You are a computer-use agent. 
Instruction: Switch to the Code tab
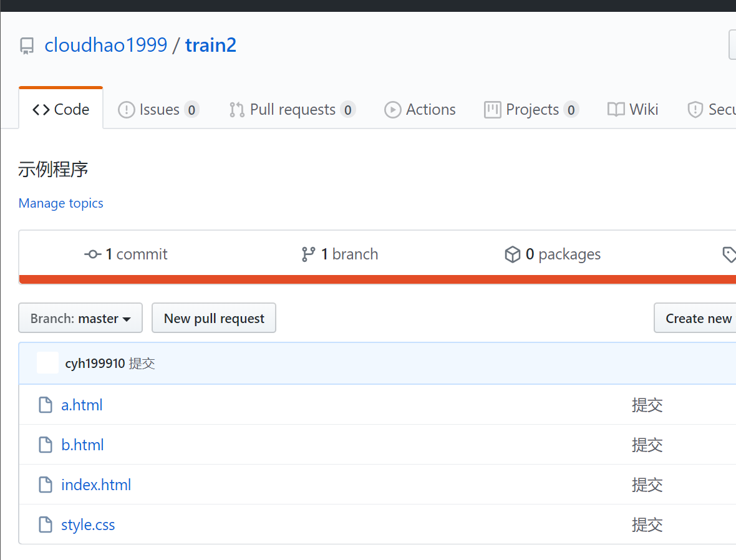coord(61,109)
